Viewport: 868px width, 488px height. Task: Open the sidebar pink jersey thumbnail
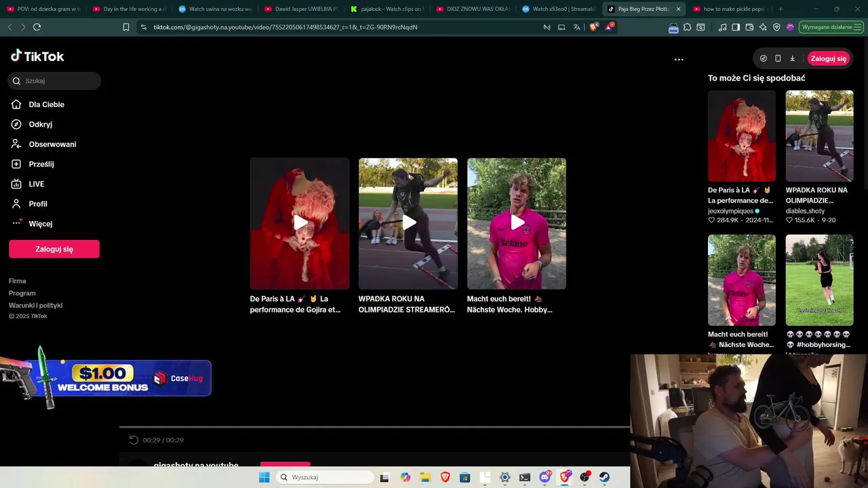[x=742, y=280]
